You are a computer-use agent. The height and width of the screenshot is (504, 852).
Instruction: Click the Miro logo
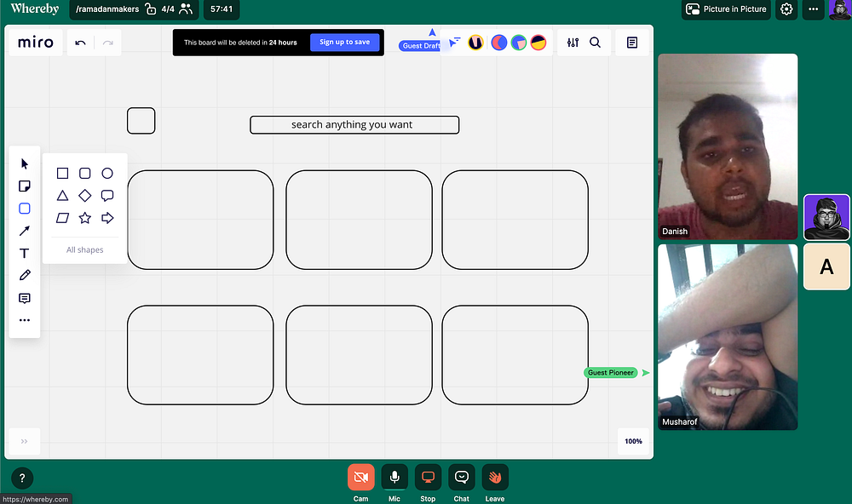click(x=36, y=43)
